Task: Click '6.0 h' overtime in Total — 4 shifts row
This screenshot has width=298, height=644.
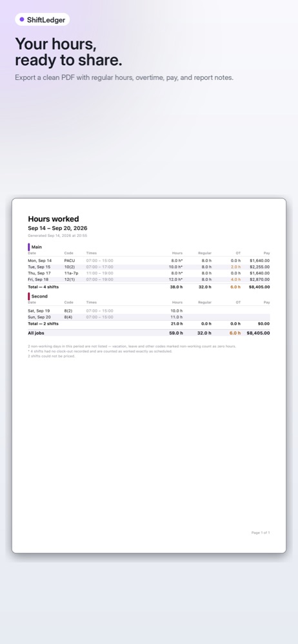Action: [x=235, y=287]
